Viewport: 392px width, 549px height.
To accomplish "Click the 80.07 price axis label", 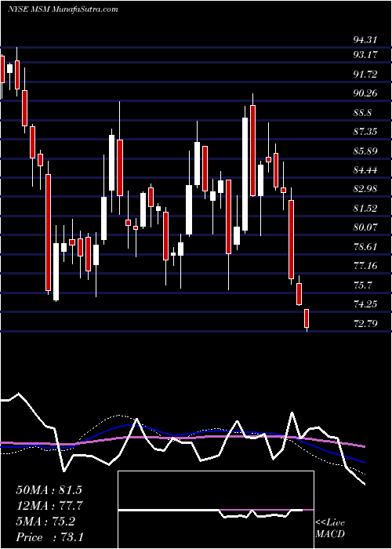I will 365,227.
